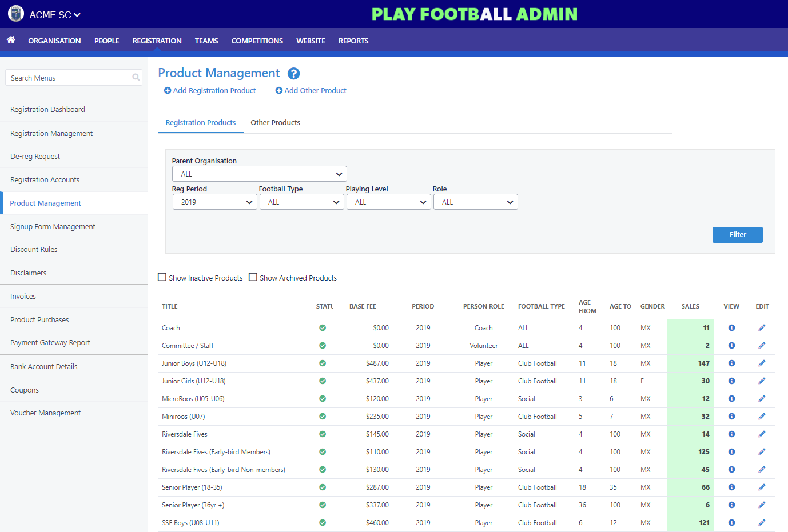Open the COMPETITIONS menu
This screenshot has width=788, height=532.
(257, 41)
